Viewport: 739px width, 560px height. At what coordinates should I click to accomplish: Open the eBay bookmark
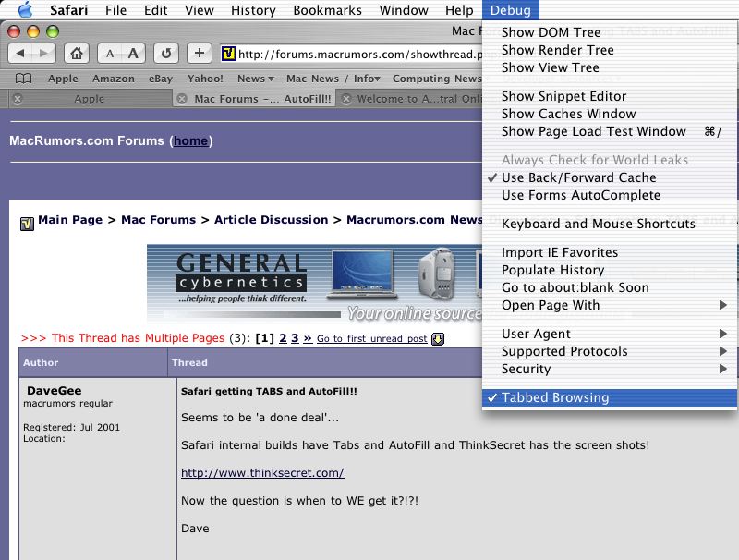160,79
